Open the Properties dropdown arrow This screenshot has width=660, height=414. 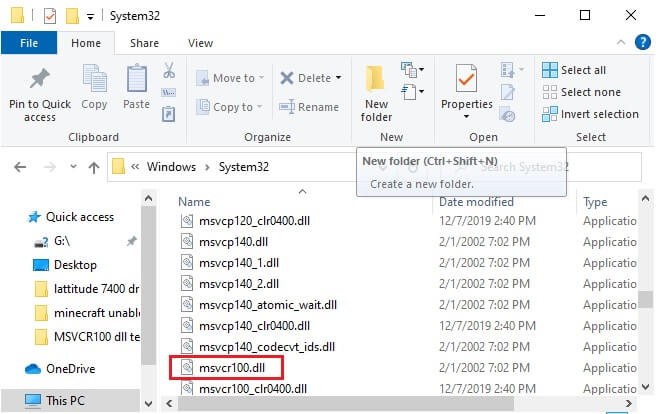[466, 117]
